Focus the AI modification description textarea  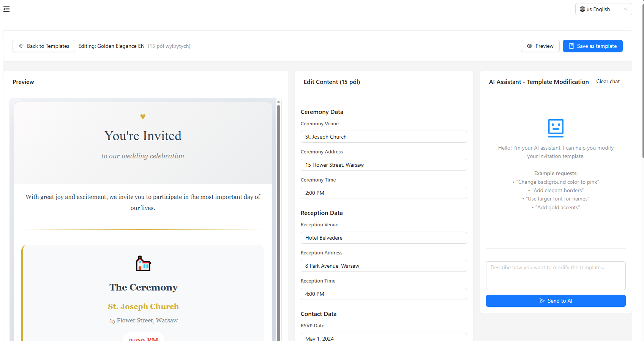(x=556, y=276)
